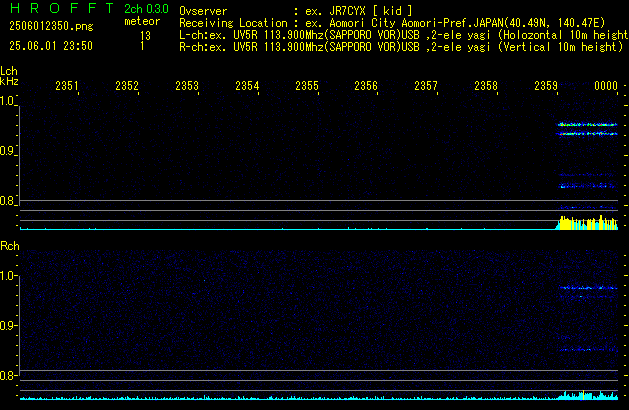The image size is (629, 410).
Task: Click the 2357 time marker
Action: pyautogui.click(x=426, y=86)
